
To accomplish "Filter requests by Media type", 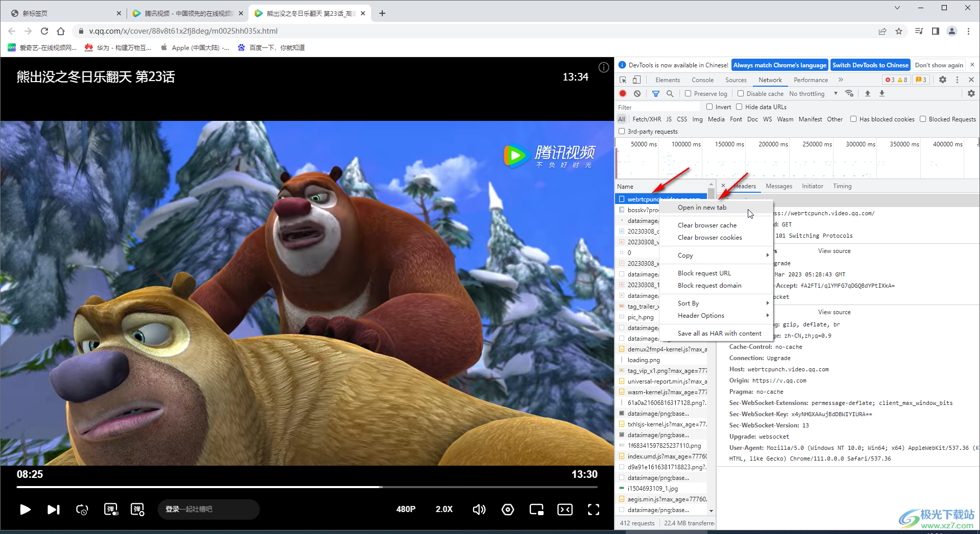I will click(716, 119).
